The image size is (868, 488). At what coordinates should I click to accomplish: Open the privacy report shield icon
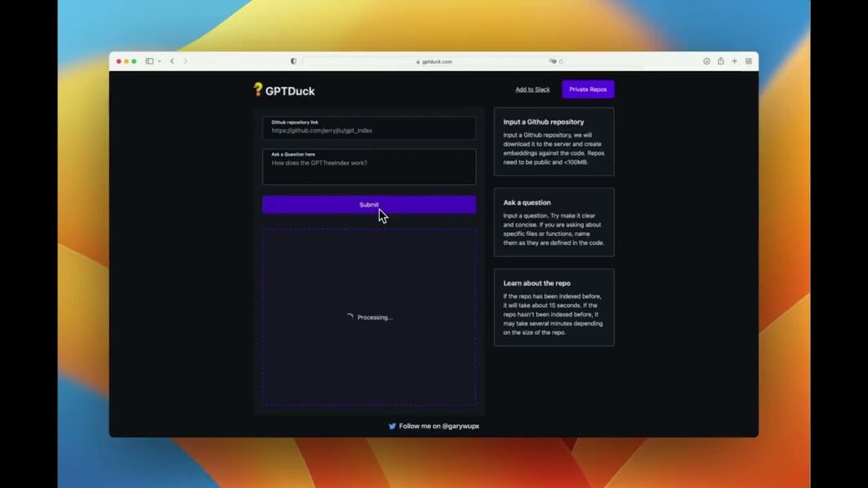click(293, 61)
